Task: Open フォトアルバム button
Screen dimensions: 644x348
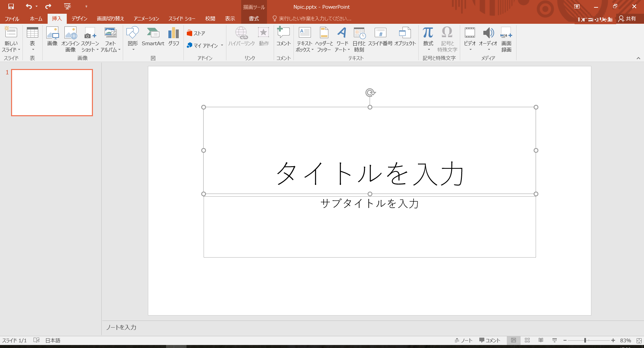Action: [110, 40]
